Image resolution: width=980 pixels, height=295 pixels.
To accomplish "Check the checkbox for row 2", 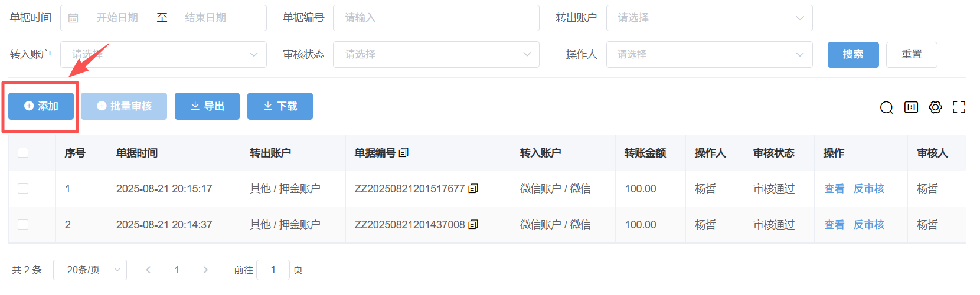I will tap(23, 225).
